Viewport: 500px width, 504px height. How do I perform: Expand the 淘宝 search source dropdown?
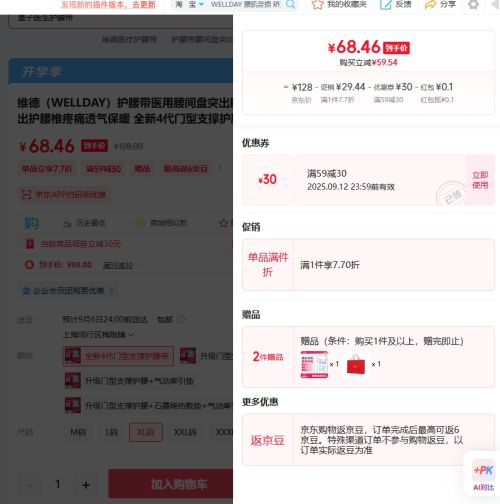tap(201, 4)
